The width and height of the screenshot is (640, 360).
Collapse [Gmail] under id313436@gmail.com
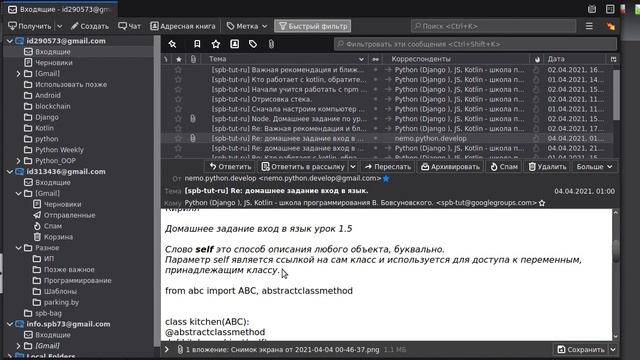(18, 193)
